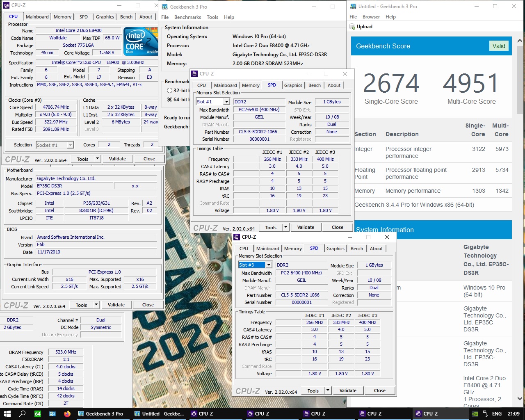Open the Windows Start menu
525x420 pixels.
7,413
